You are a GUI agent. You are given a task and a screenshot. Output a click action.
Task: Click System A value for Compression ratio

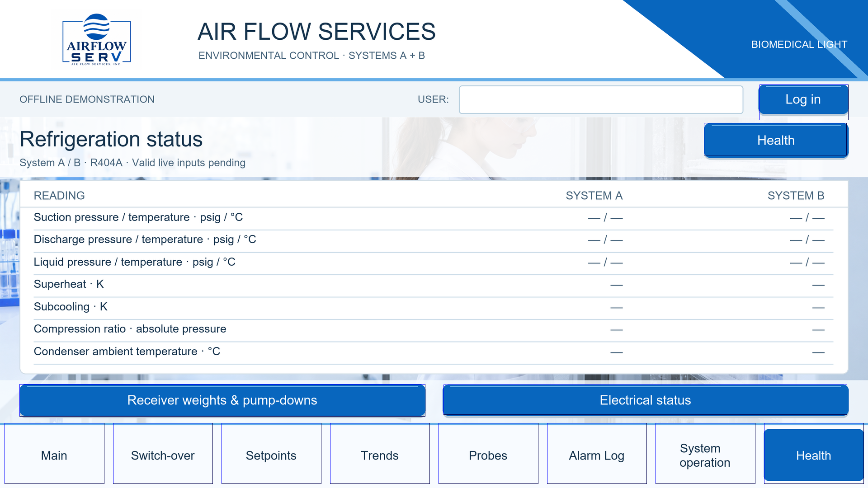point(617,330)
